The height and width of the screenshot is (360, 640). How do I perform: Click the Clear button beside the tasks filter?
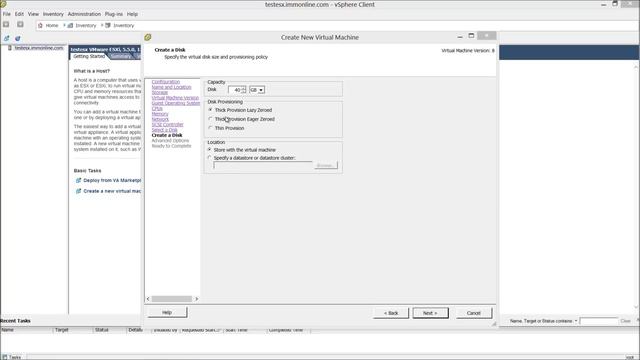click(x=625, y=321)
